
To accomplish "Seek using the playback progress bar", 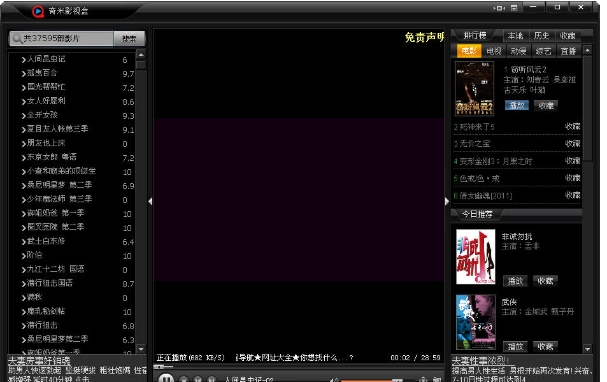I will point(298,367).
